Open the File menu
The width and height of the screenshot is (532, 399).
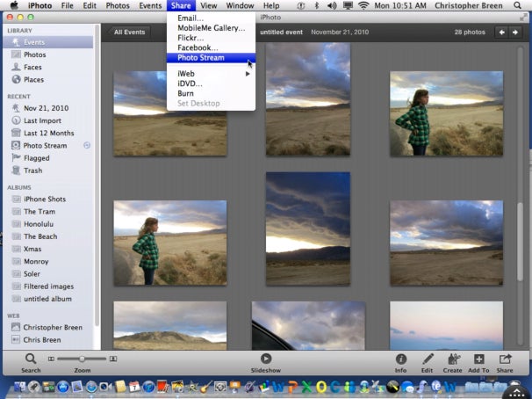(x=68, y=5)
